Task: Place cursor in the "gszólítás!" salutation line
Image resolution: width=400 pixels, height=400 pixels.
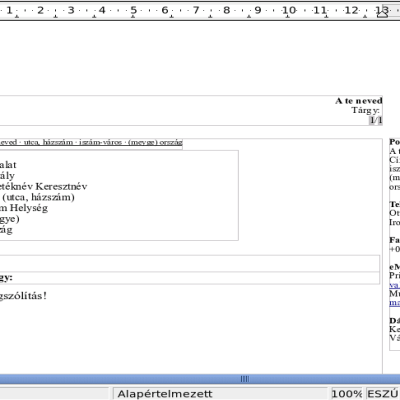Action: point(23,296)
